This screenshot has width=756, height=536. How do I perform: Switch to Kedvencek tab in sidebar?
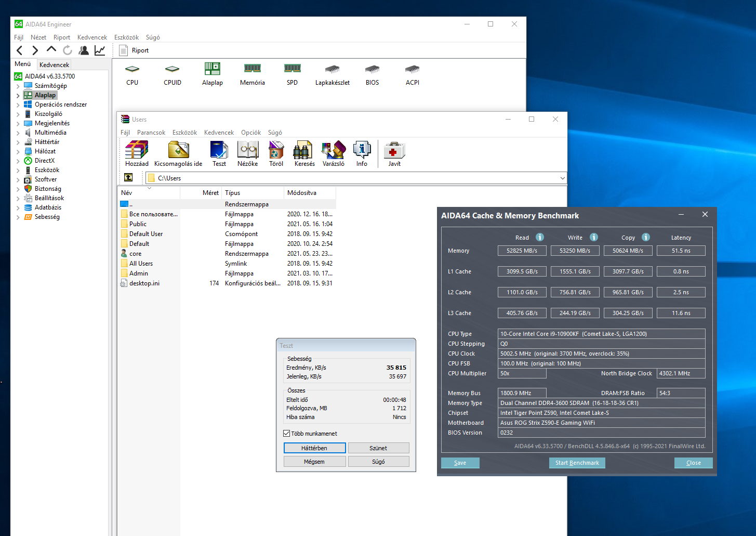pyautogui.click(x=54, y=65)
